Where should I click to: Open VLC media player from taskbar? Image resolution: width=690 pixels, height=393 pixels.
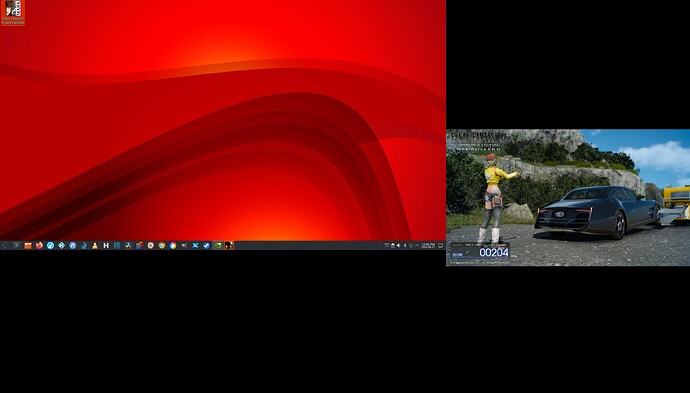pos(95,245)
